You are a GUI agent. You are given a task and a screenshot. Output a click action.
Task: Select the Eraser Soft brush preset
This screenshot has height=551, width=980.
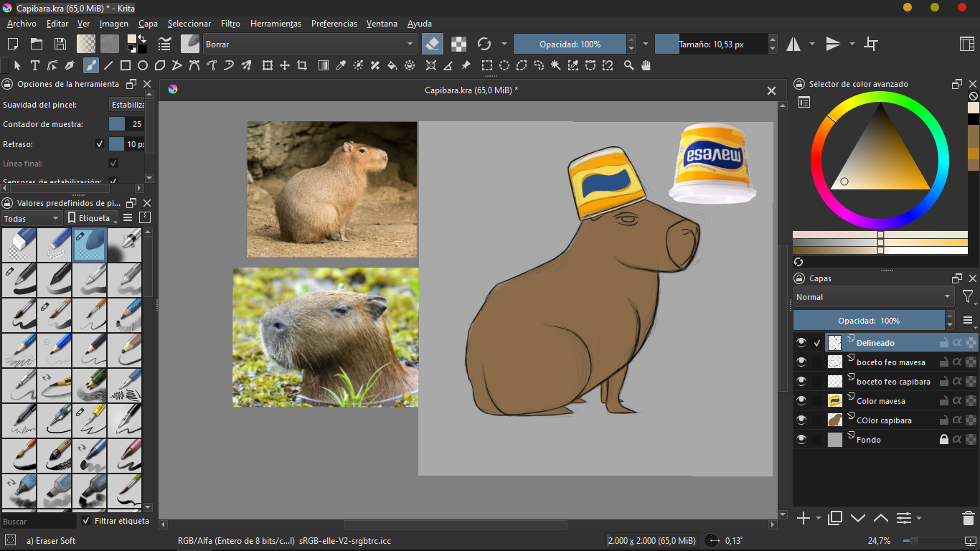coord(90,245)
